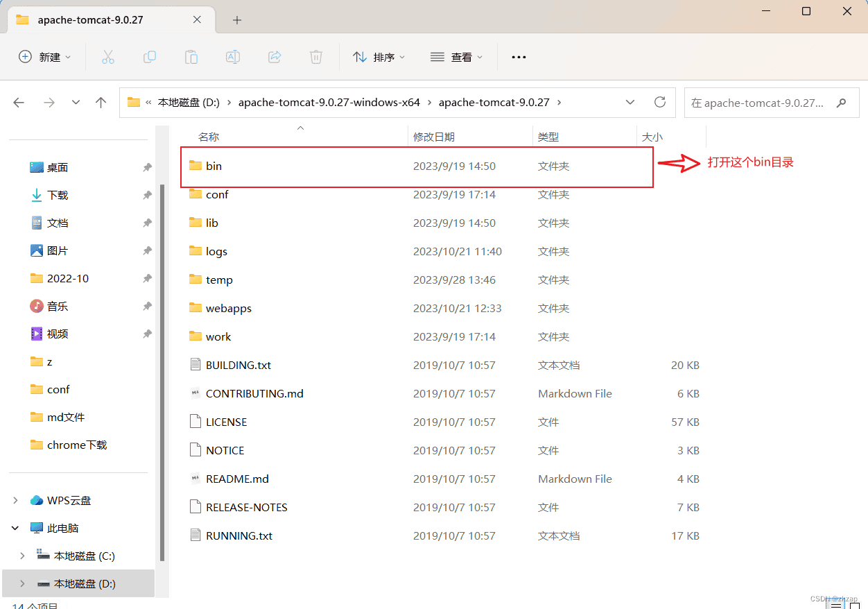Select the work folder name
Image resolution: width=868 pixels, height=609 pixels.
coord(218,336)
